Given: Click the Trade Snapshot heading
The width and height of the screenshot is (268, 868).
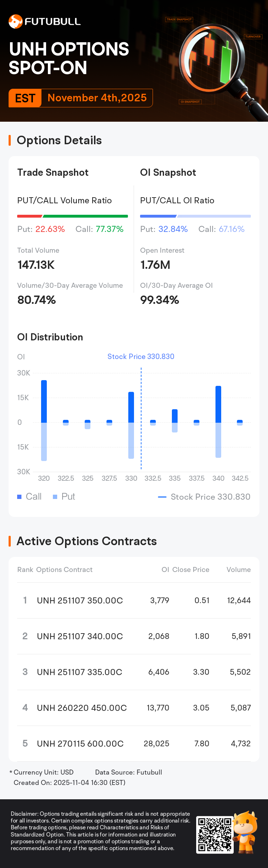Looking at the screenshot, I should [53, 173].
